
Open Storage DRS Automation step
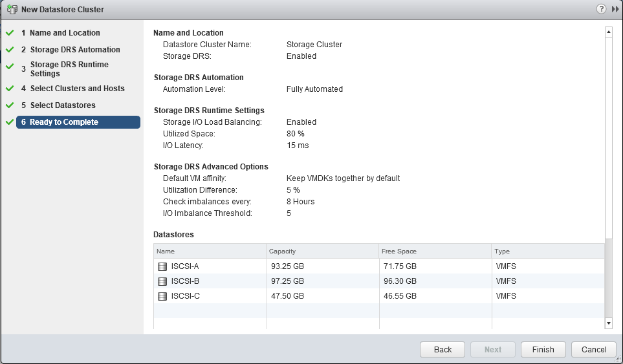coord(74,50)
